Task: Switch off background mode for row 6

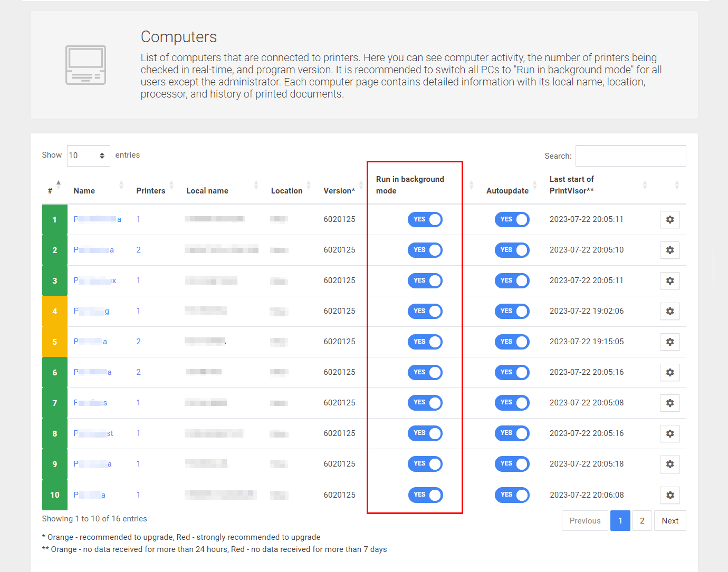Action: point(425,373)
